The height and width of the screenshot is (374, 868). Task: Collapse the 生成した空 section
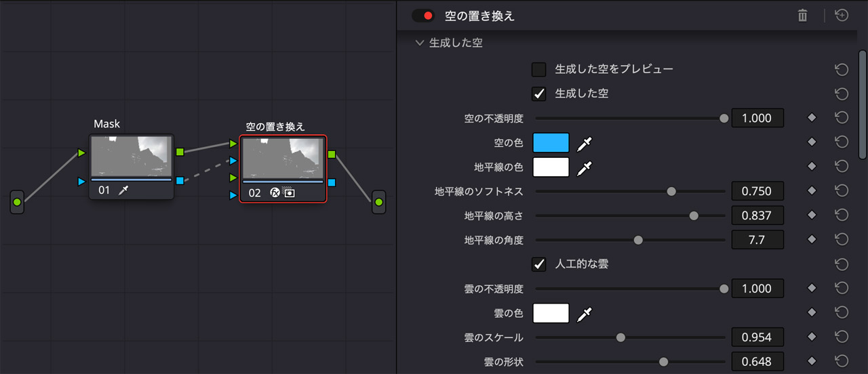coord(419,43)
